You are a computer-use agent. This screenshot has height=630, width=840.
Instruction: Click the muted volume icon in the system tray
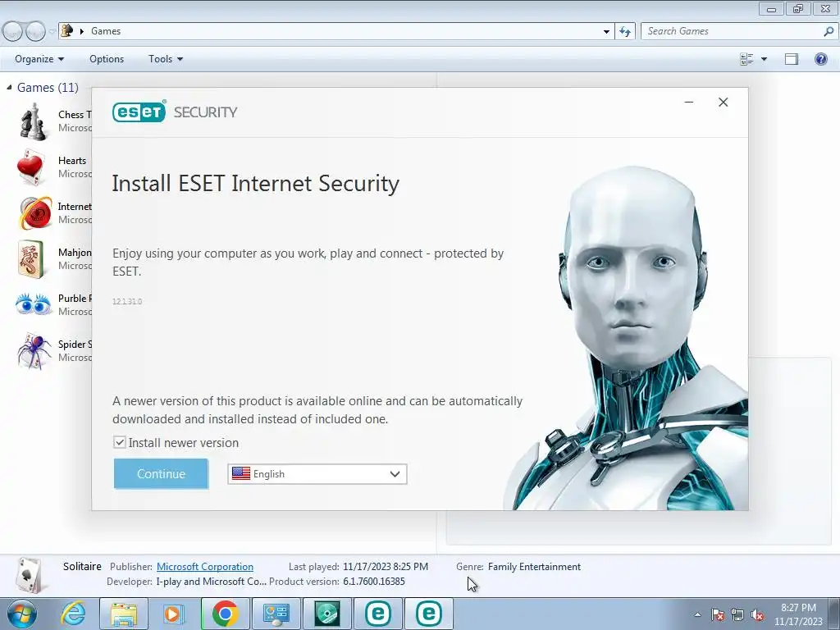(x=757, y=615)
